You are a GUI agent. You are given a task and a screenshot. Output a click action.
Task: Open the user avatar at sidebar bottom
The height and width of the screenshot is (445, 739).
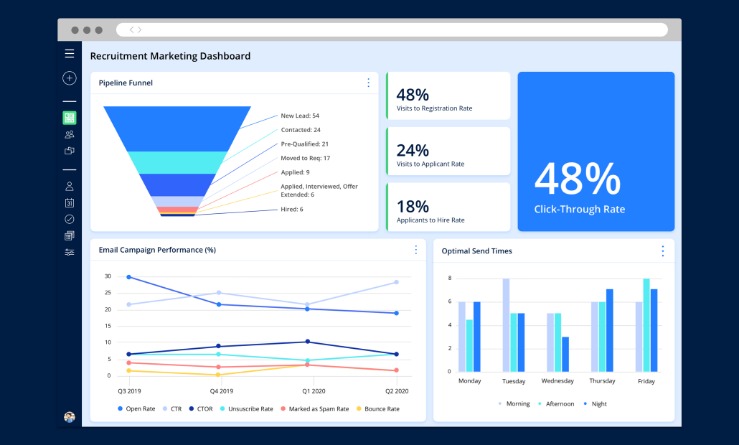click(69, 416)
